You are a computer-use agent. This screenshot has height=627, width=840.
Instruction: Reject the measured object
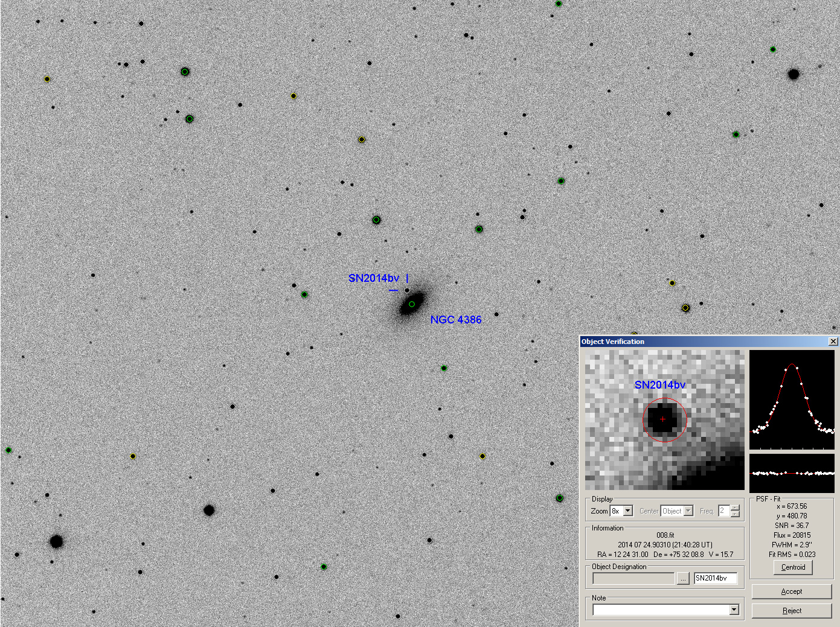(x=792, y=611)
